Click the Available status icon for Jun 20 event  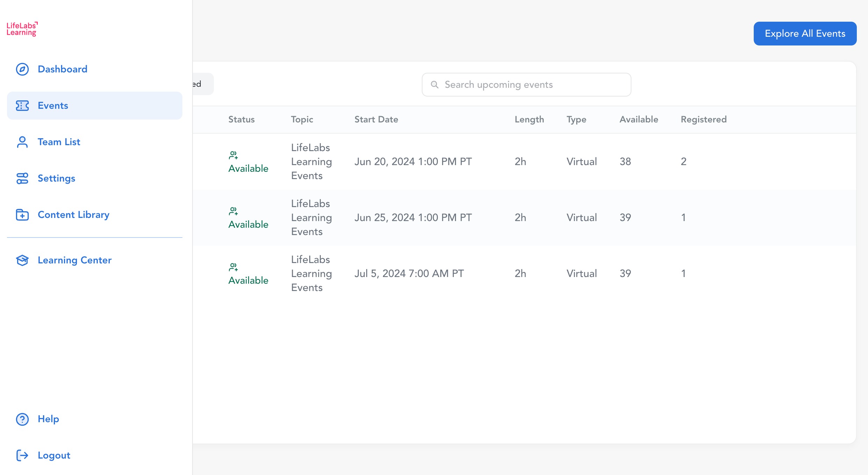click(233, 155)
